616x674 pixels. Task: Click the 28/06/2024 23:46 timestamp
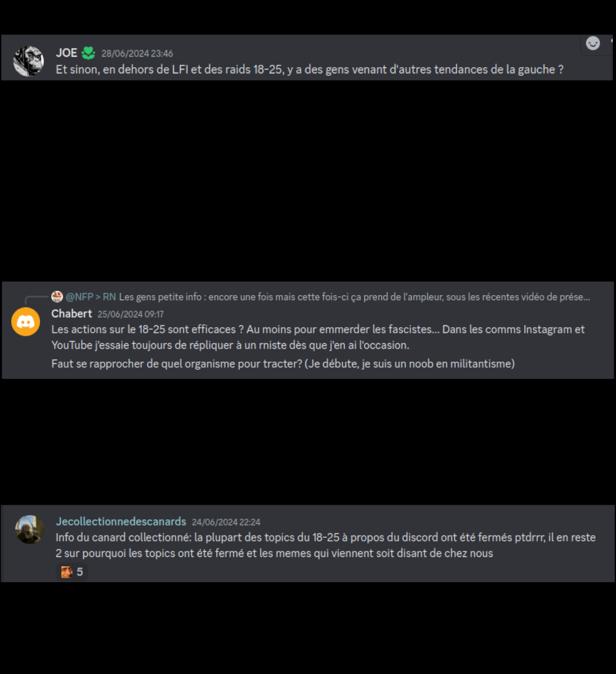coord(137,54)
